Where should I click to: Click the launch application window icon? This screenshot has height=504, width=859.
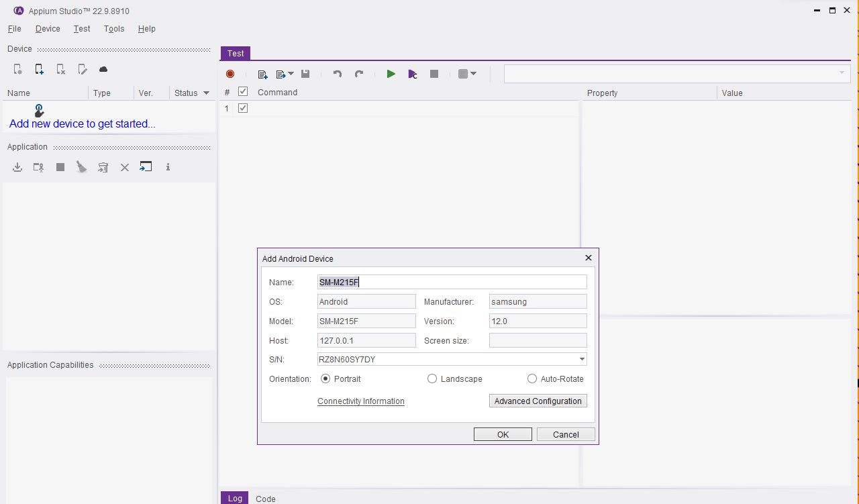(x=146, y=166)
